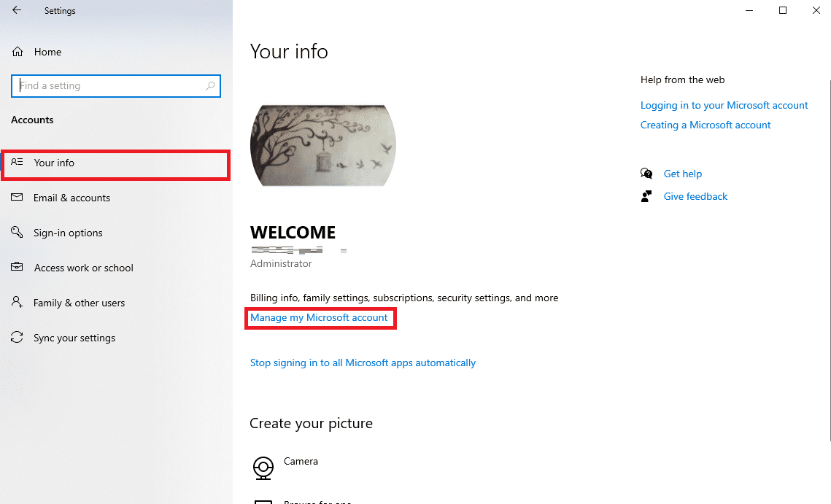The image size is (831, 504).
Task: Click the Give feedback person icon
Action: pos(646,197)
